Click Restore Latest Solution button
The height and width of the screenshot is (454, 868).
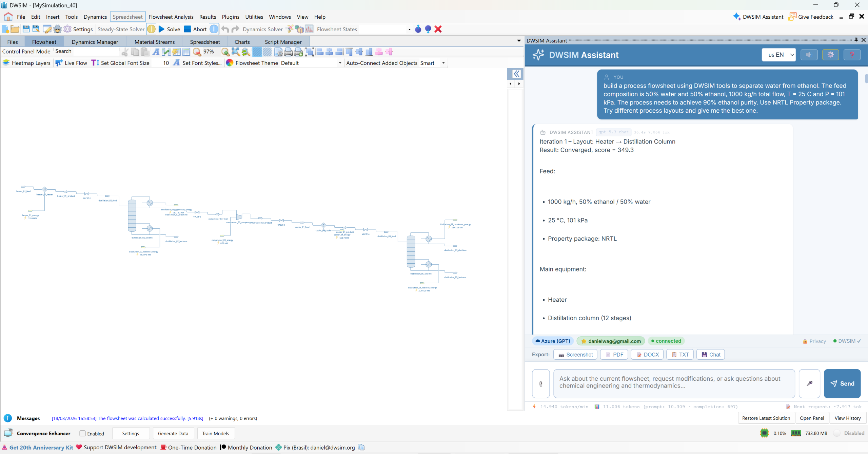pyautogui.click(x=766, y=418)
